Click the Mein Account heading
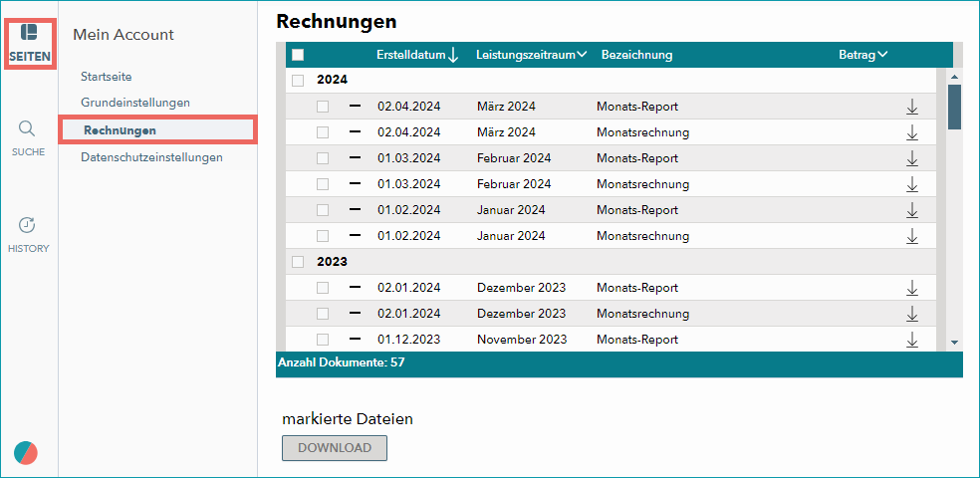Screen dimensions: 980x478 coord(123,35)
